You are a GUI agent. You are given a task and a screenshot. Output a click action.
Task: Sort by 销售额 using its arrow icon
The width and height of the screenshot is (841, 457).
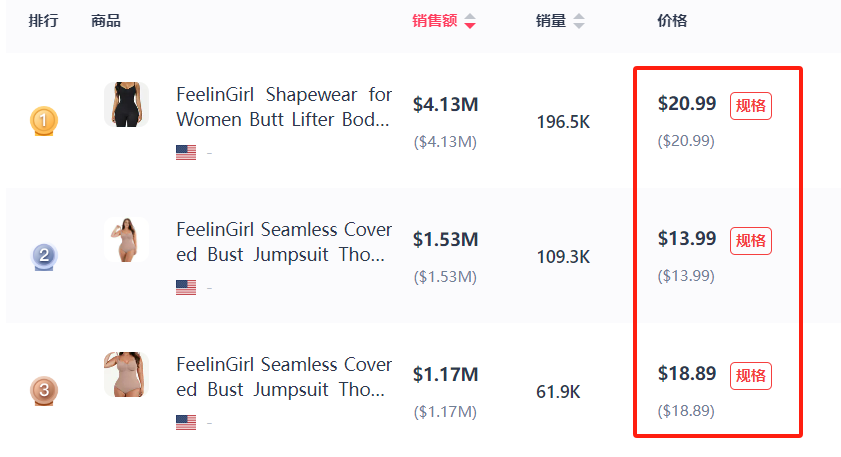(x=470, y=21)
